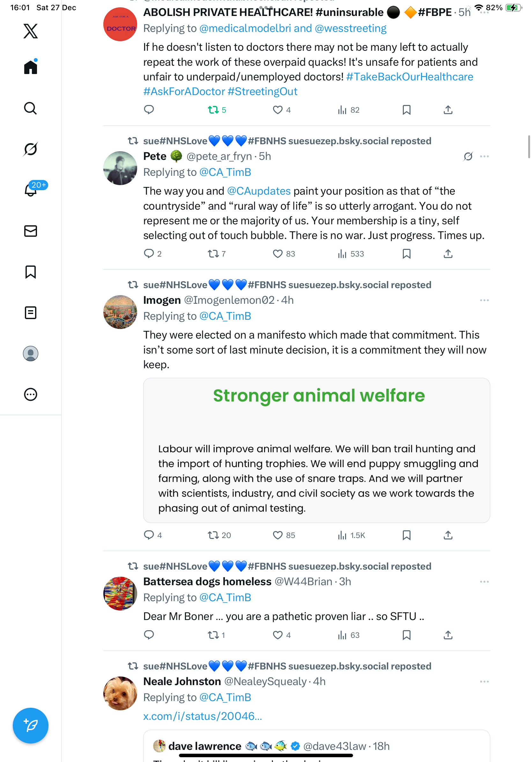Open more options on Imogen's post
Screen dimensions: 532x762
point(484,300)
